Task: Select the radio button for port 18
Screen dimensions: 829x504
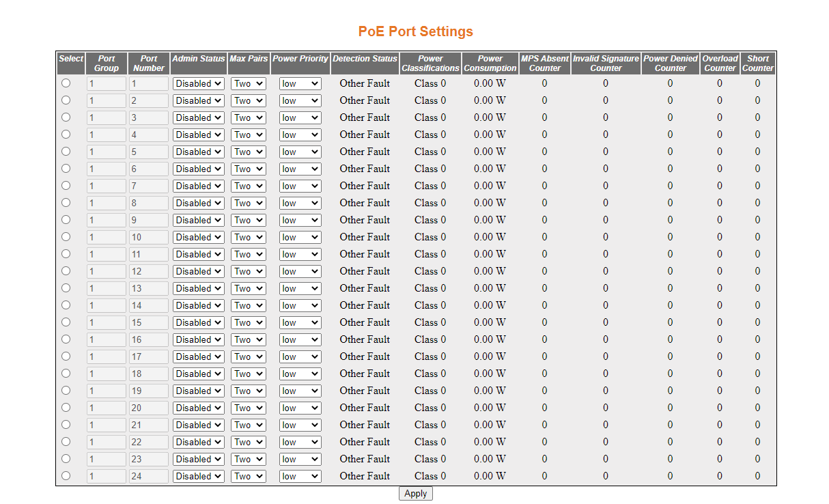Action: pyautogui.click(x=66, y=374)
